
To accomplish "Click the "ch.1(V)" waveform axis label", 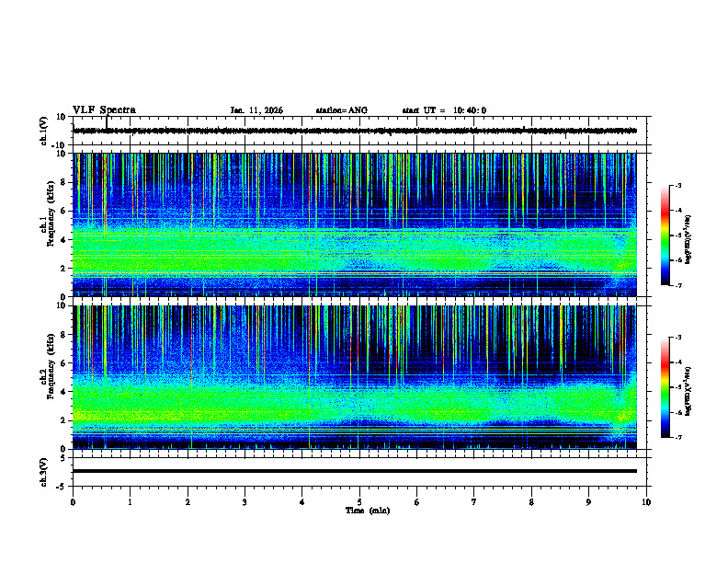I will coord(43,131).
